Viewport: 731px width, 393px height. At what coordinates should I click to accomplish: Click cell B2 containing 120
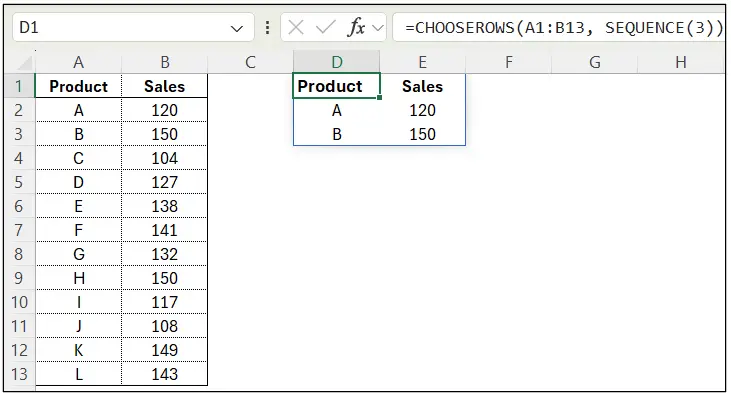(x=165, y=110)
